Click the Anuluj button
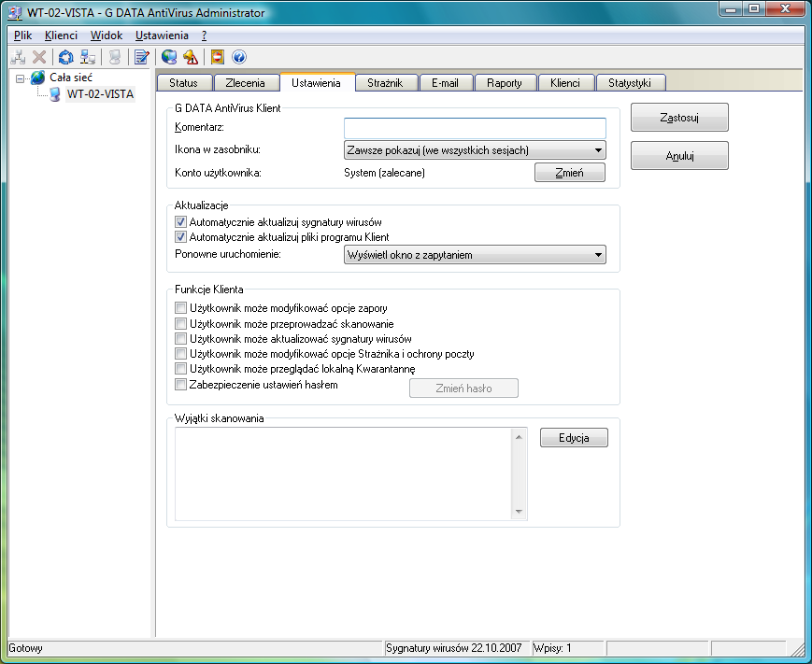This screenshot has height=664, width=812. point(679,156)
